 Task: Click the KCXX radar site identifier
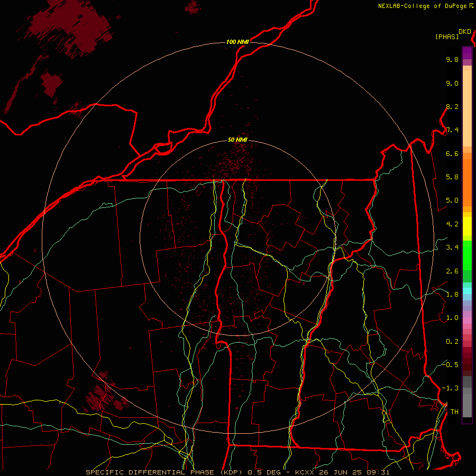tap(305, 472)
